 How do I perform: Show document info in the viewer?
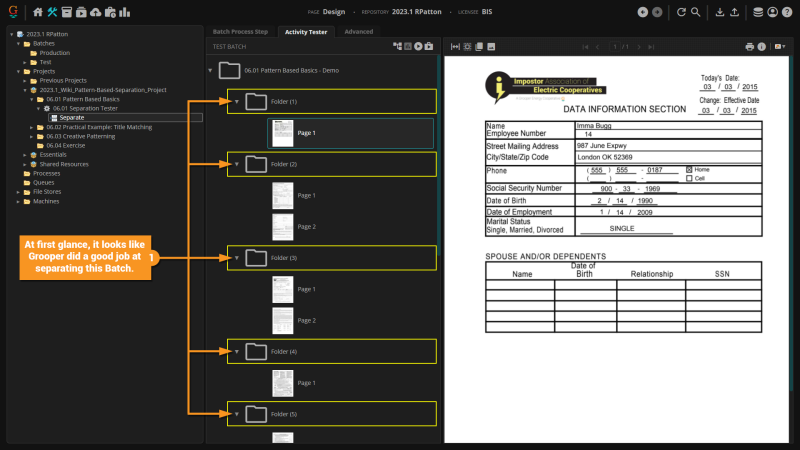(762, 46)
